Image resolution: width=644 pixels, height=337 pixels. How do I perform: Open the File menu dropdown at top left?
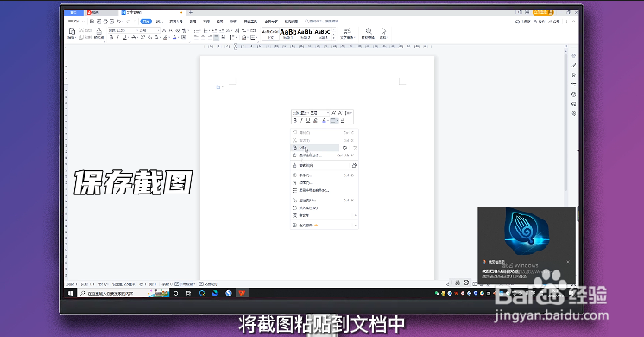(76, 22)
